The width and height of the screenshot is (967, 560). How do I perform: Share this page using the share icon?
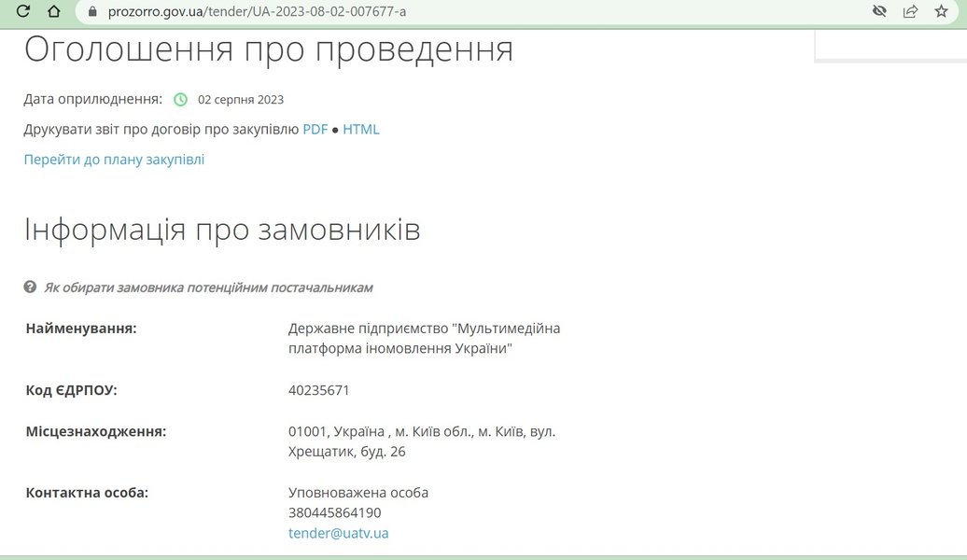pos(910,12)
